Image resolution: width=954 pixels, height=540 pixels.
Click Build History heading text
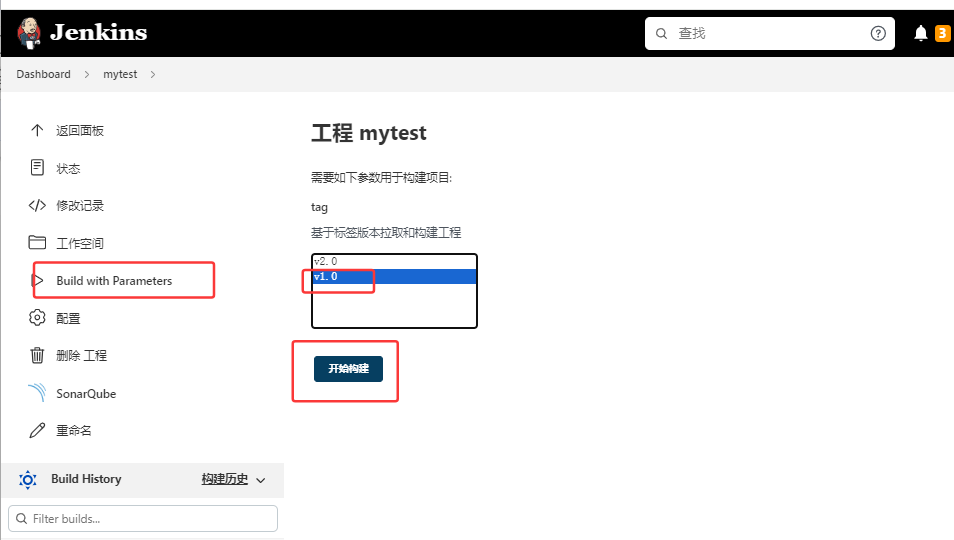coord(86,479)
